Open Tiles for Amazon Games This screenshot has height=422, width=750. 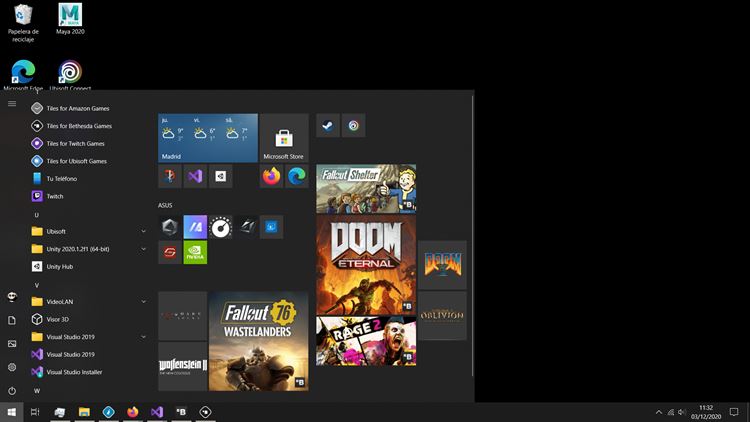(x=88, y=109)
